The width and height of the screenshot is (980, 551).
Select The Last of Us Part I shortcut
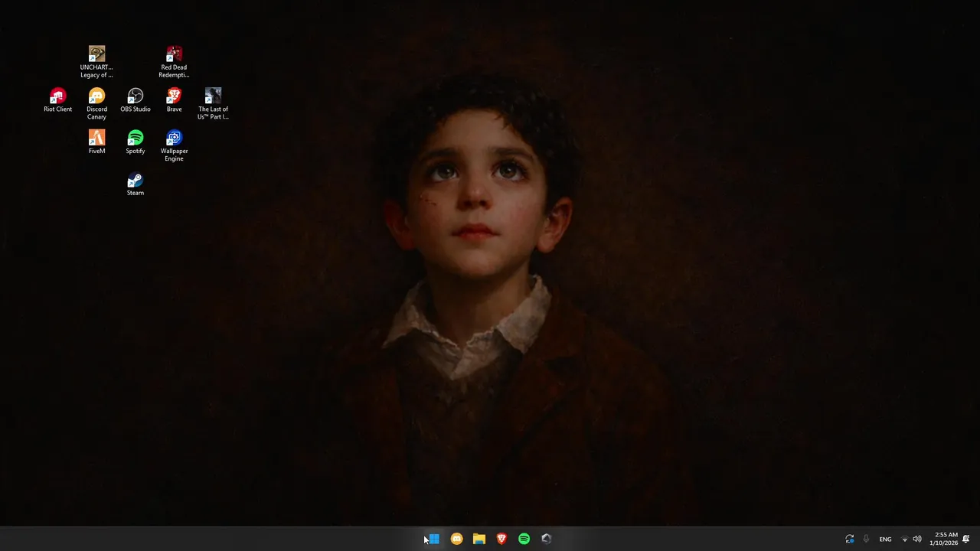[x=213, y=104]
